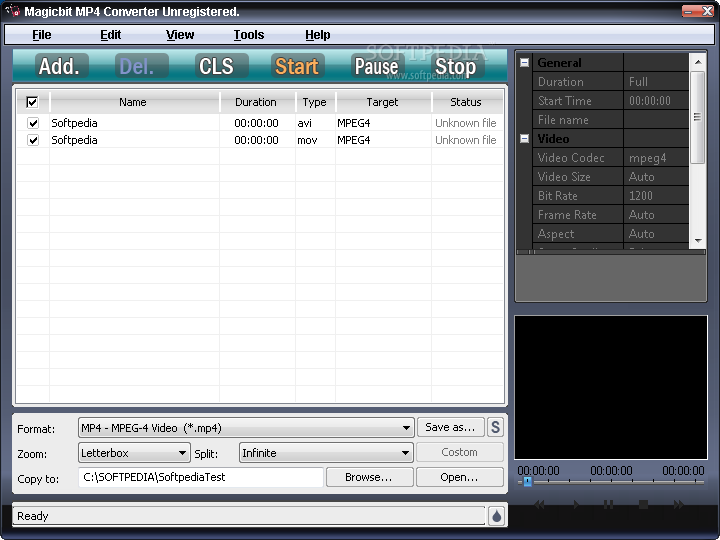Open the Format dropdown list

[x=246, y=428]
